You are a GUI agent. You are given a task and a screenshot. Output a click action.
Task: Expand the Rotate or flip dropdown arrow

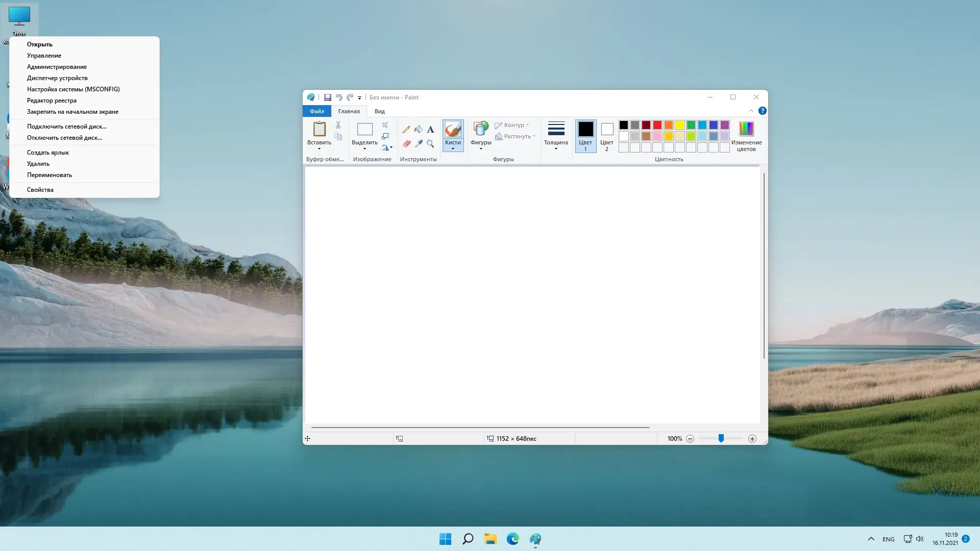(x=391, y=147)
